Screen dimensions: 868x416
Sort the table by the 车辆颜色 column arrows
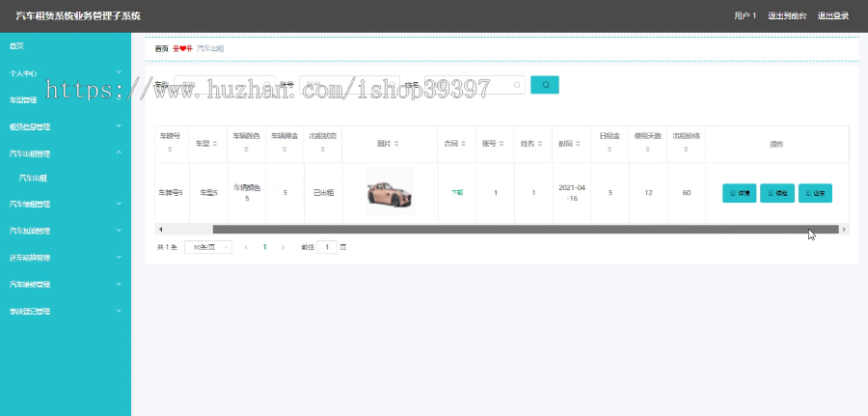coord(246,150)
